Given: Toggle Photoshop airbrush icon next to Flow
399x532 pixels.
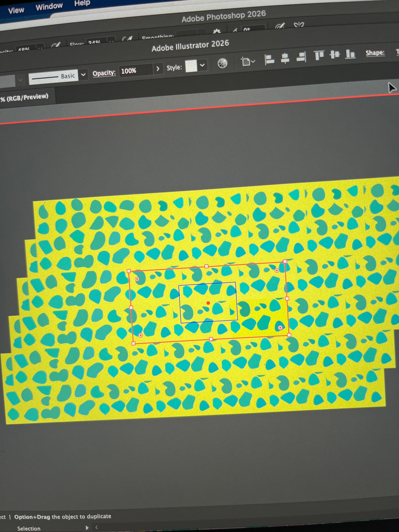Looking at the screenshot, I should click(127, 38).
